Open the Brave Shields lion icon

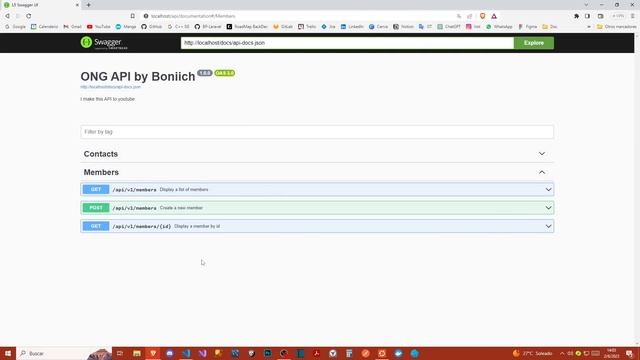pos(482,16)
